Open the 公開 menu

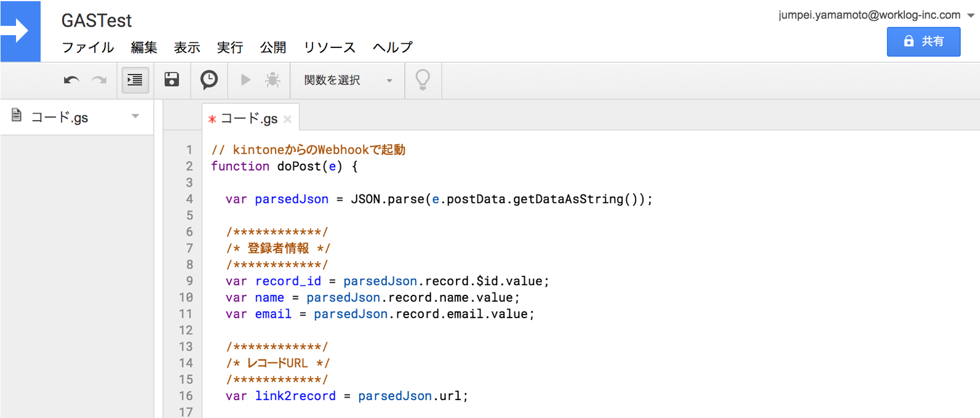tap(273, 47)
